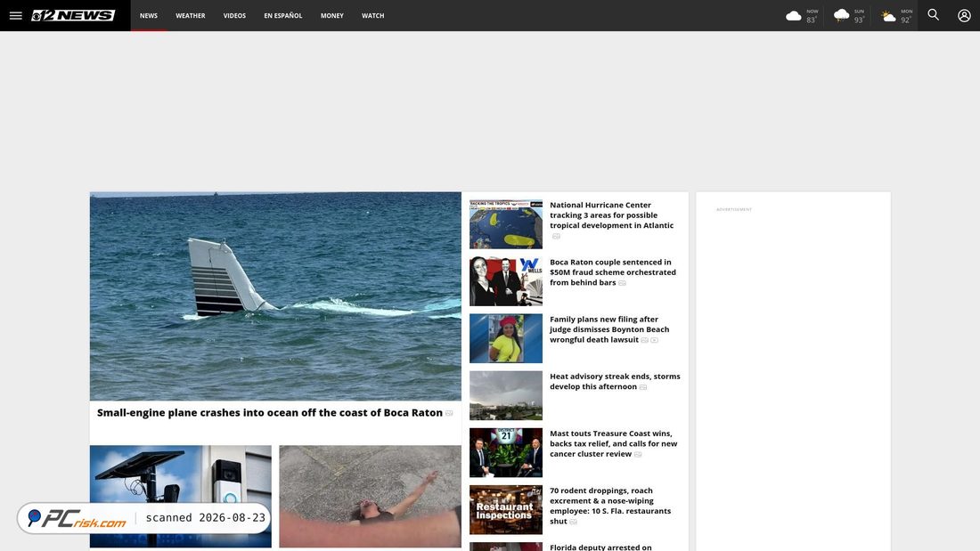This screenshot has height=551, width=980.
Task: Click the gallery icon after fraud scheme headline
Action: tap(622, 283)
